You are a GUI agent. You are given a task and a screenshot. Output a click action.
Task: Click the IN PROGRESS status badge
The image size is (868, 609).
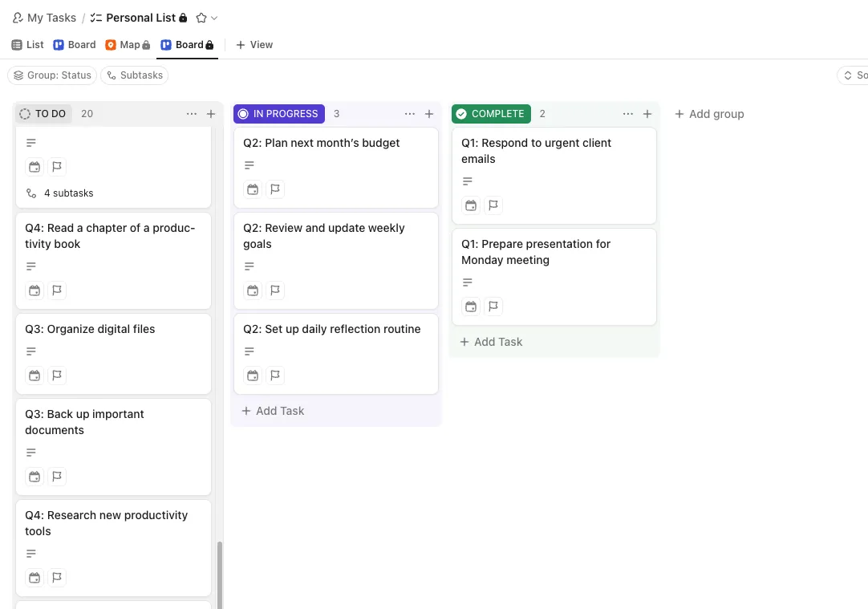coord(279,114)
